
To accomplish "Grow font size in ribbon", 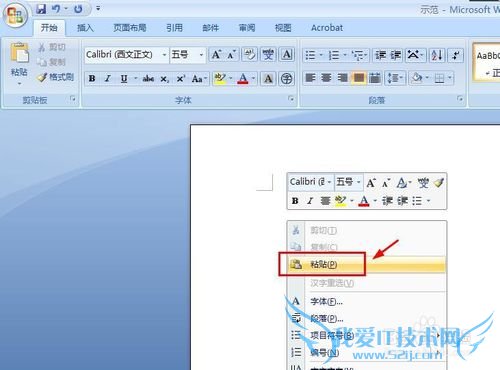I will 216,55.
